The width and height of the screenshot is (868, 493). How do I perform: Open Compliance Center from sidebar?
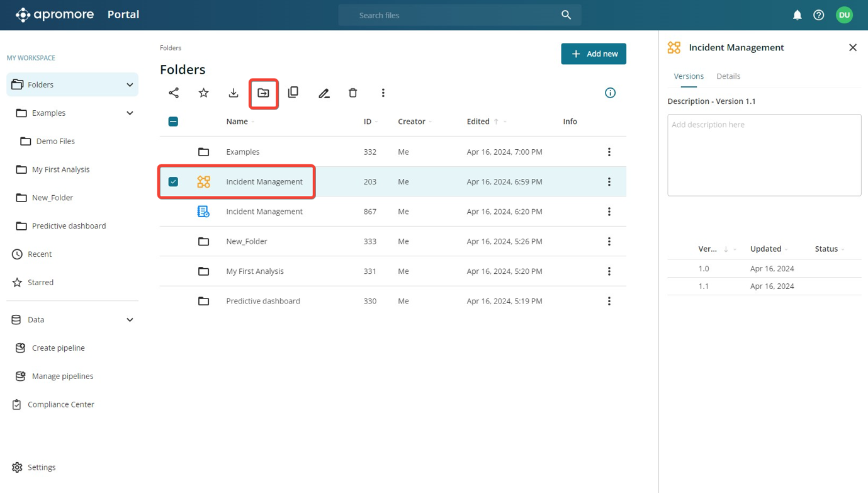60,404
